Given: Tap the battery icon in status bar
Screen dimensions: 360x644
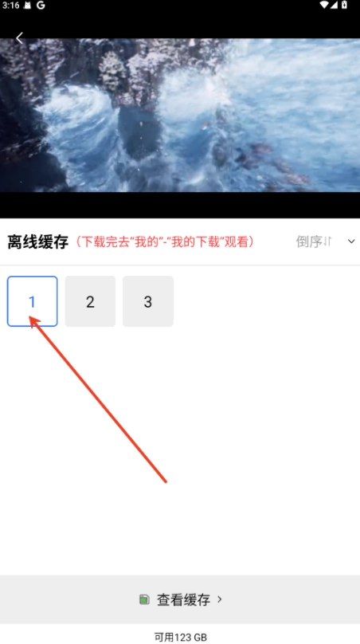Looking at the screenshot, I should pos(344,5).
